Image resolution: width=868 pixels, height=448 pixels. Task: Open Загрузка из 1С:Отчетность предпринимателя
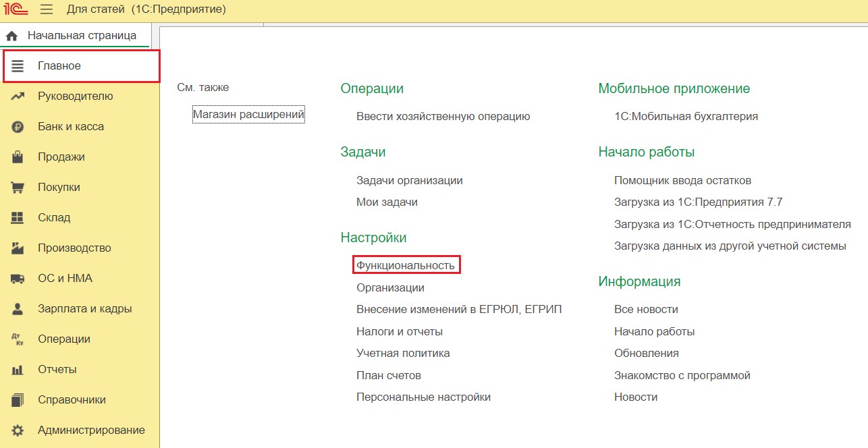pos(733,225)
